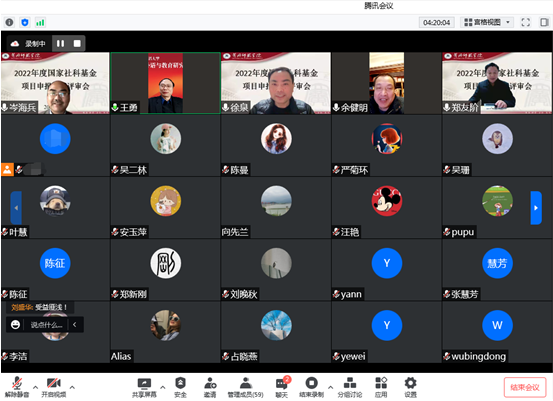Turn on the camera video

(54, 388)
